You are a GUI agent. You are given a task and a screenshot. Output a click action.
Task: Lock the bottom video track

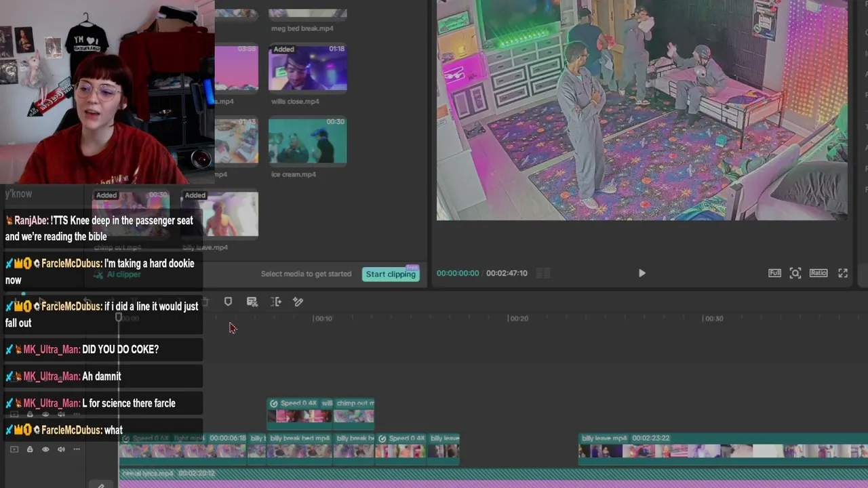[x=30, y=449]
